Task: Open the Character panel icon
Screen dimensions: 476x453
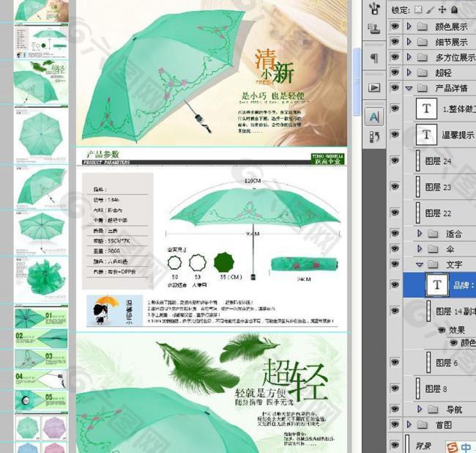Action: point(374,117)
